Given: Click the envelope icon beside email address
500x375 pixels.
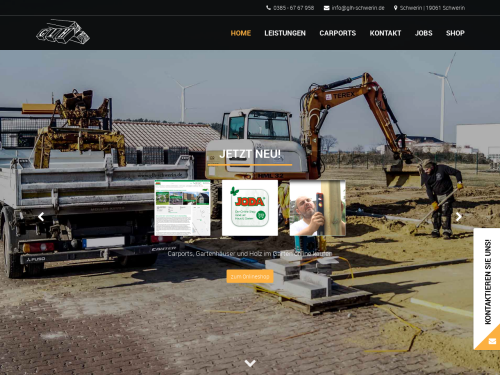Looking at the screenshot, I should tap(326, 8).
